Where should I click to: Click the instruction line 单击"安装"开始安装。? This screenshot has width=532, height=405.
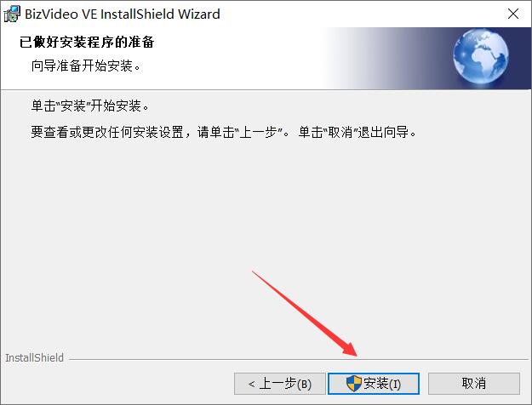90,106
